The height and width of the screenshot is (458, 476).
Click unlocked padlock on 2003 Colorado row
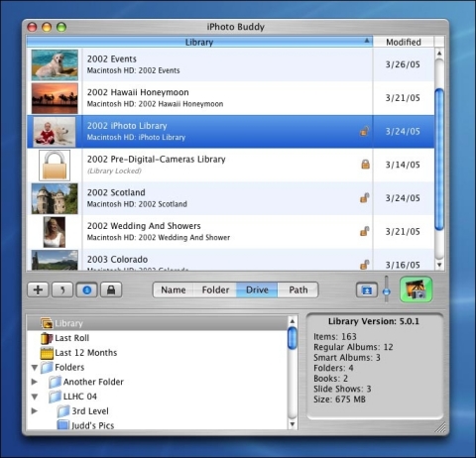364,265
